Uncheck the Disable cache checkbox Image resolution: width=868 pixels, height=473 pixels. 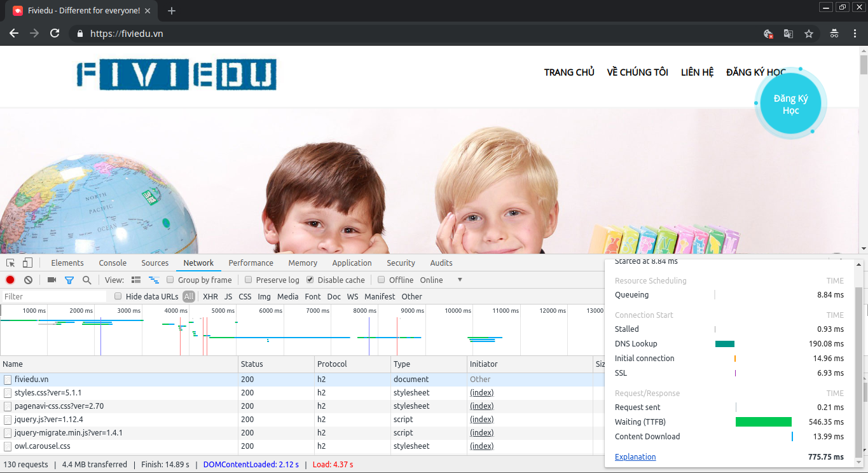310,280
